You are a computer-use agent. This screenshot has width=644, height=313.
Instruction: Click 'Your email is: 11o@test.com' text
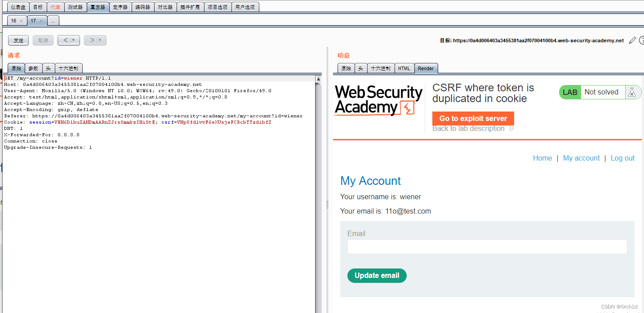[x=386, y=211]
